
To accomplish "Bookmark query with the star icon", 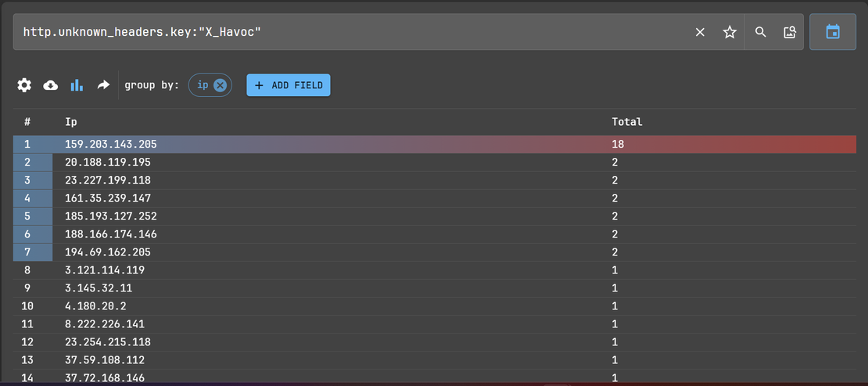I will (730, 32).
